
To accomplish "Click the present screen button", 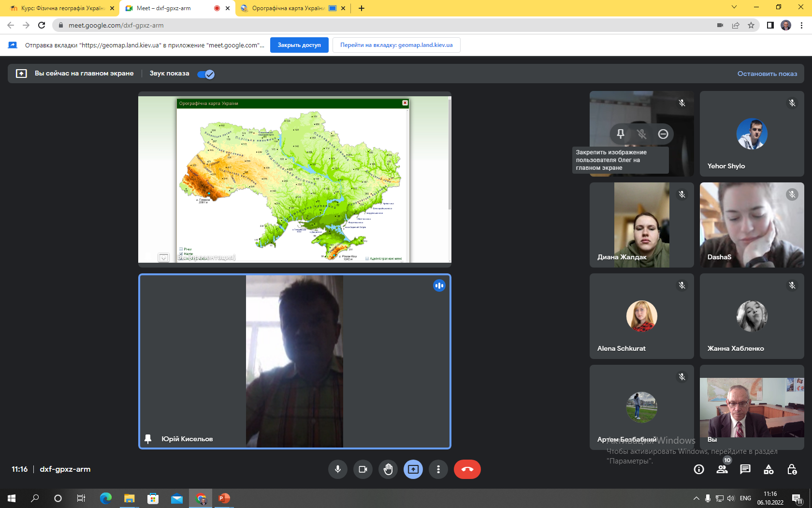I will pos(413,469).
